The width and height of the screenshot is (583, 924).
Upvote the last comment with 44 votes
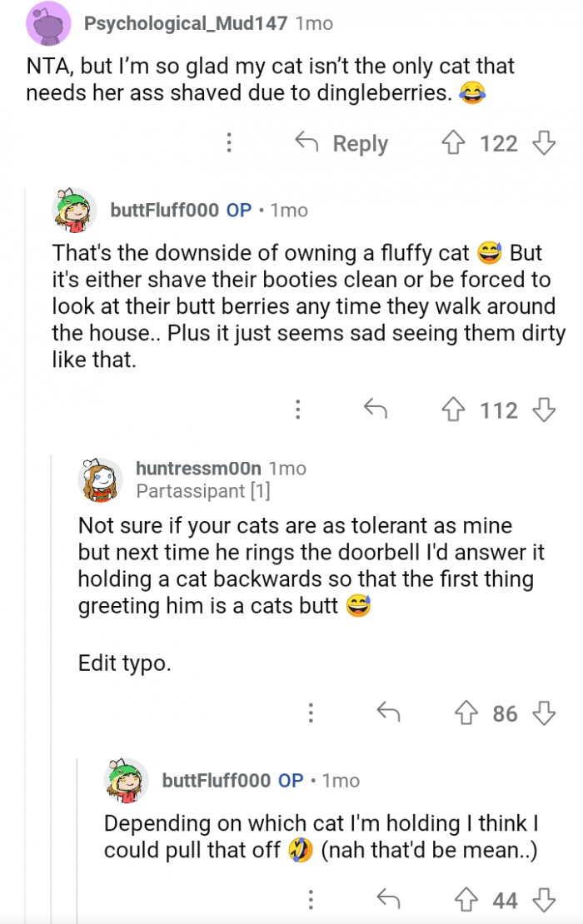point(466,899)
